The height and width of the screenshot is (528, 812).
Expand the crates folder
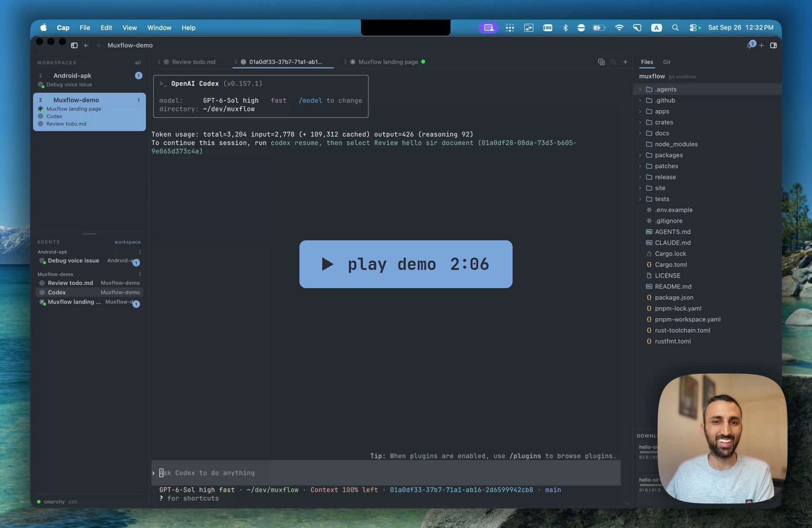point(640,122)
